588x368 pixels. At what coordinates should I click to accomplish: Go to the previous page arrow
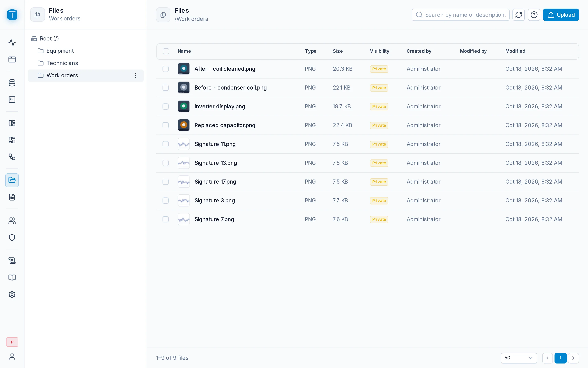point(547,358)
